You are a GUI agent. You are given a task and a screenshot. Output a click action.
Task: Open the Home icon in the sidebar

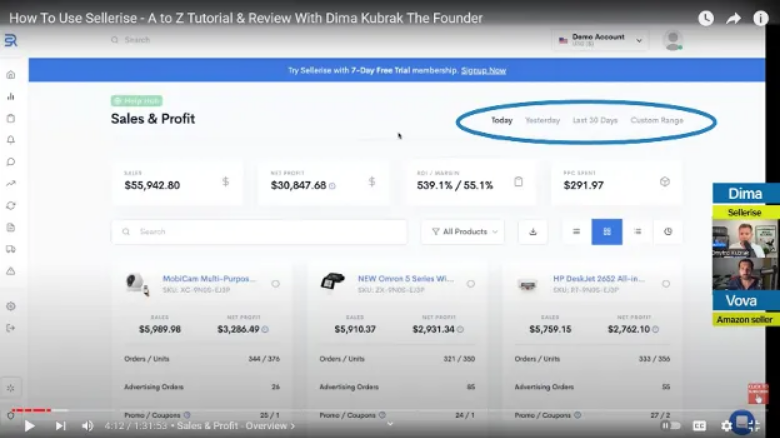coord(11,75)
